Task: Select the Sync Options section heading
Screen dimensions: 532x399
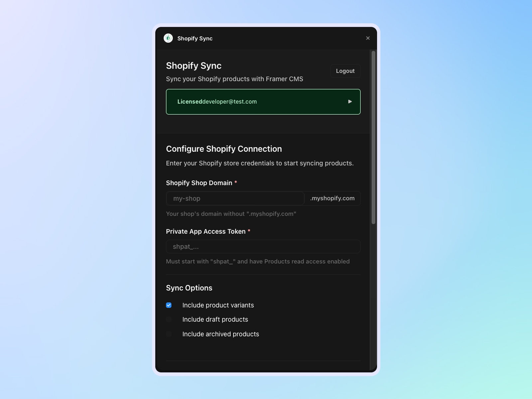Action: click(x=189, y=288)
